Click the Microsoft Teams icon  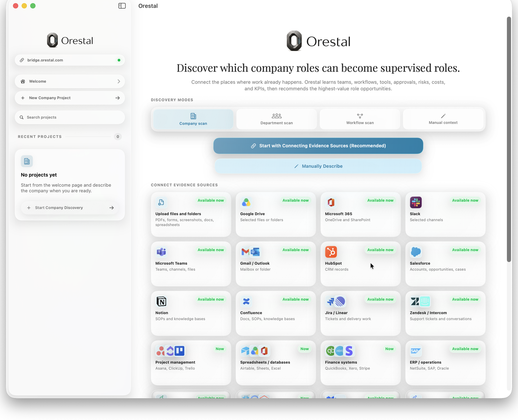[x=161, y=252]
